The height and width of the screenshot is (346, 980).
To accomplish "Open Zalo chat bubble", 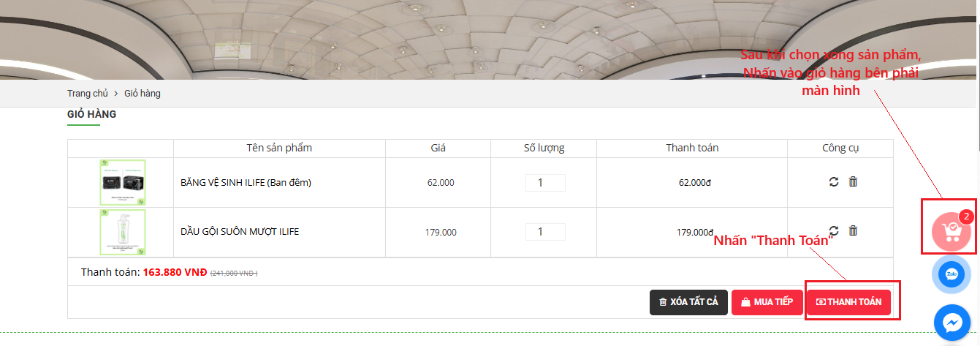I will click(x=951, y=275).
